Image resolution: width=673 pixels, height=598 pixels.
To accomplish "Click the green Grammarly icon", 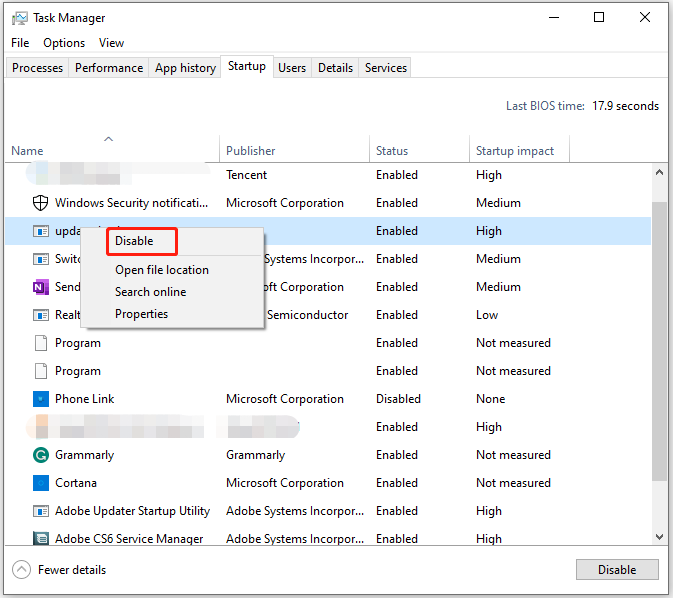I will click(x=41, y=455).
